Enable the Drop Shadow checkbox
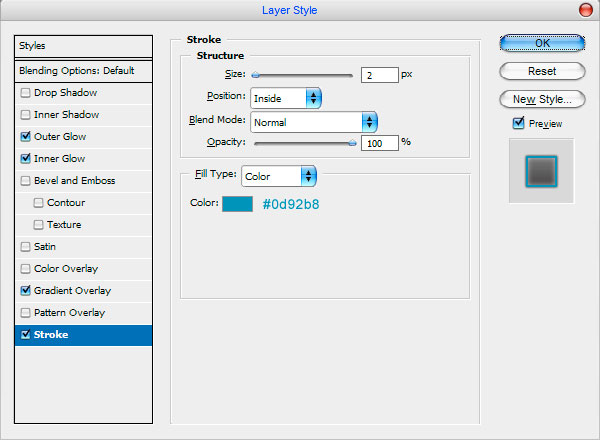The height and width of the screenshot is (440, 600). coord(25,93)
